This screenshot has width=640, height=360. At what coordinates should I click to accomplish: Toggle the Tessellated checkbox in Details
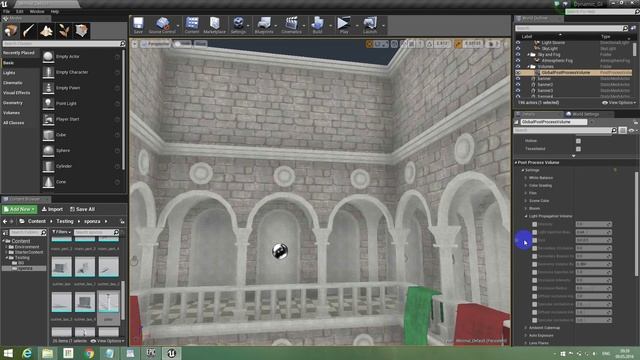pyautogui.click(x=578, y=149)
